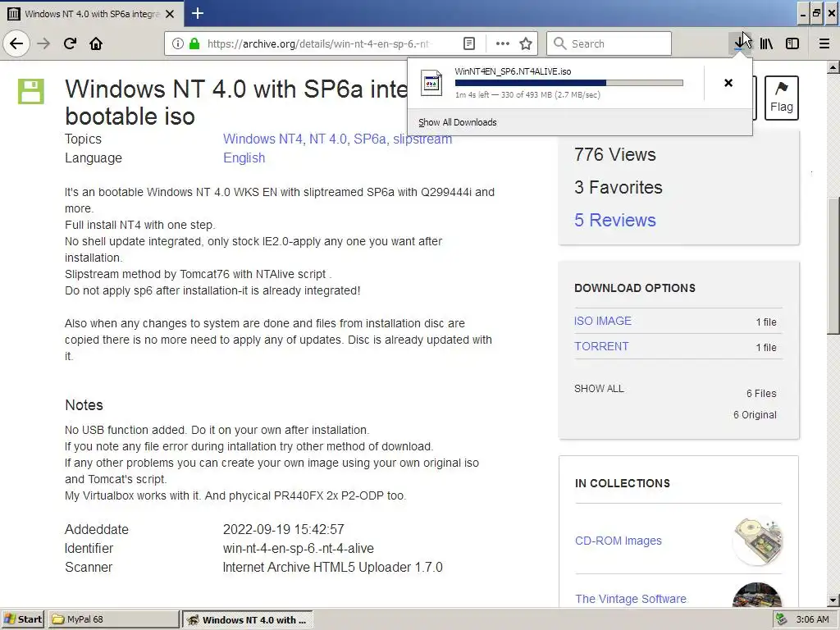
Task: Open the page actions three-dot menu
Action: [x=503, y=43]
